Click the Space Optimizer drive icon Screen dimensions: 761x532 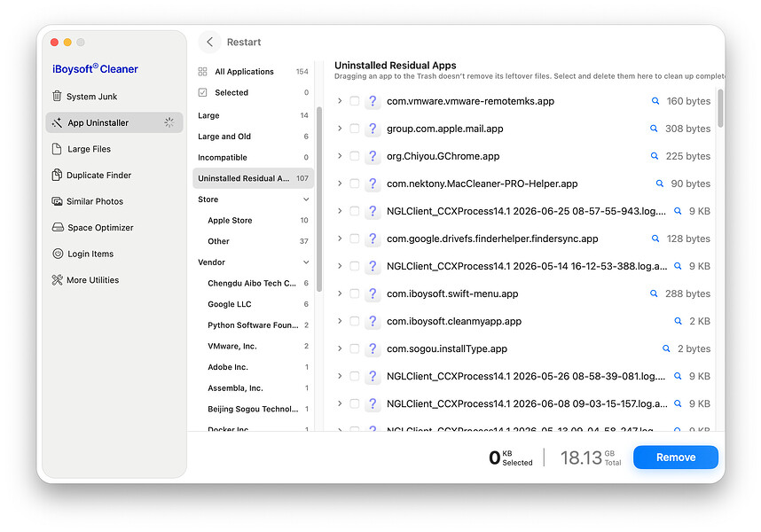point(58,228)
